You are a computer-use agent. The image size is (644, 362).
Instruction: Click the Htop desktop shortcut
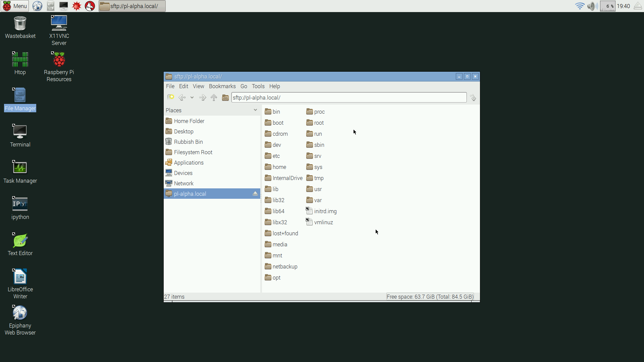(20, 63)
